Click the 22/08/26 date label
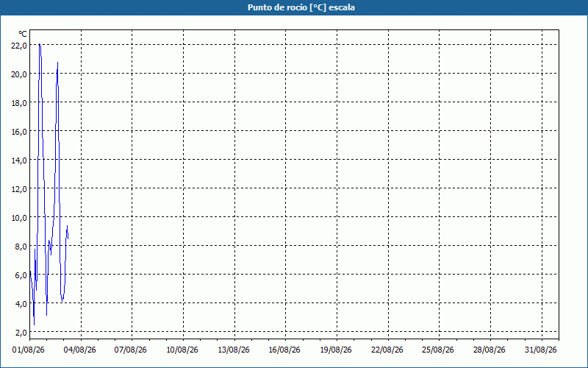The image size is (588, 368). [x=387, y=350]
